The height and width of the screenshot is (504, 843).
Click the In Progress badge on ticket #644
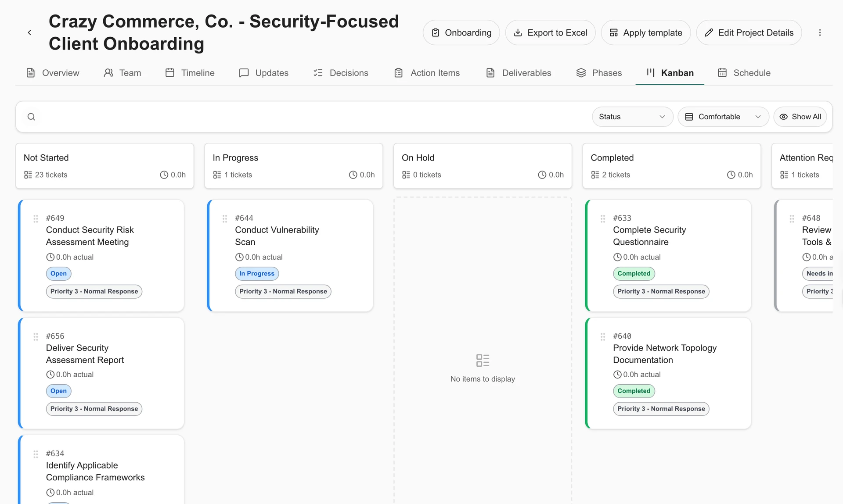(257, 274)
